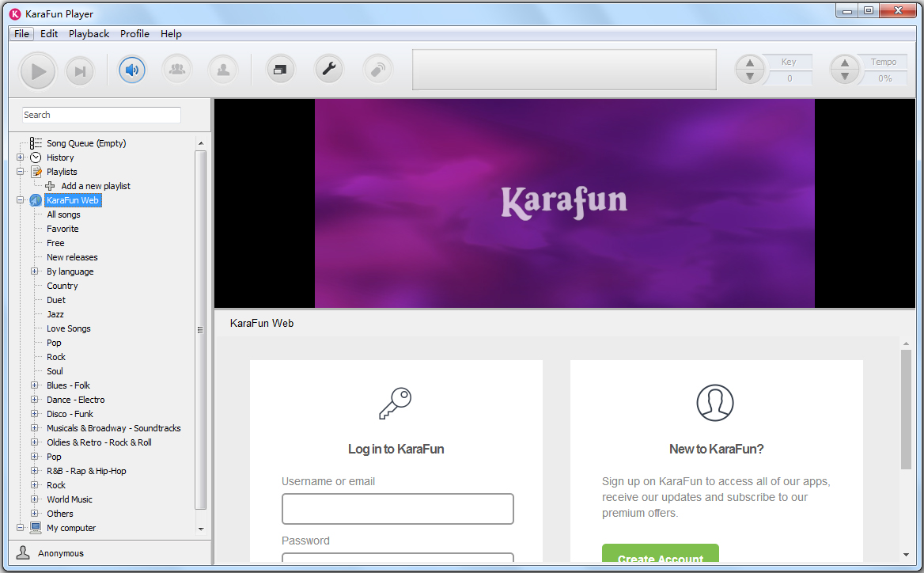Expand the Disco - Funk node
This screenshot has width=924, height=573.
(34, 414)
